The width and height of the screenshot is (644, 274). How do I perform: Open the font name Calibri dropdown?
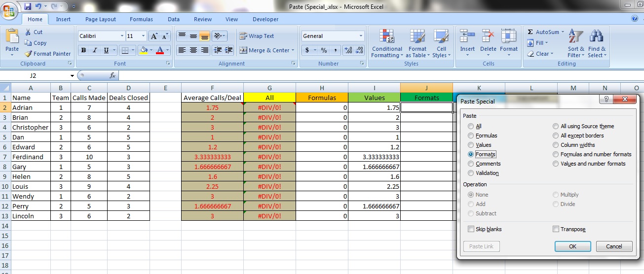pos(122,36)
